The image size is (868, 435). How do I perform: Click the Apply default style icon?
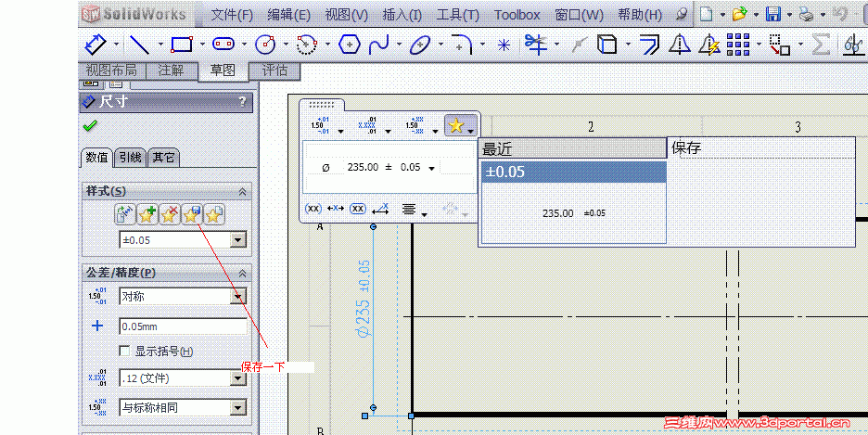pos(124,214)
